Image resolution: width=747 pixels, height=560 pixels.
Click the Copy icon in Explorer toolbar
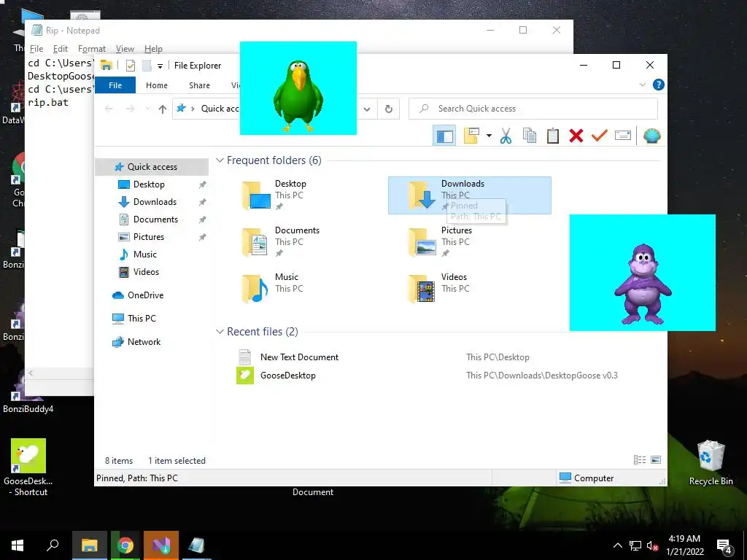tap(530, 136)
